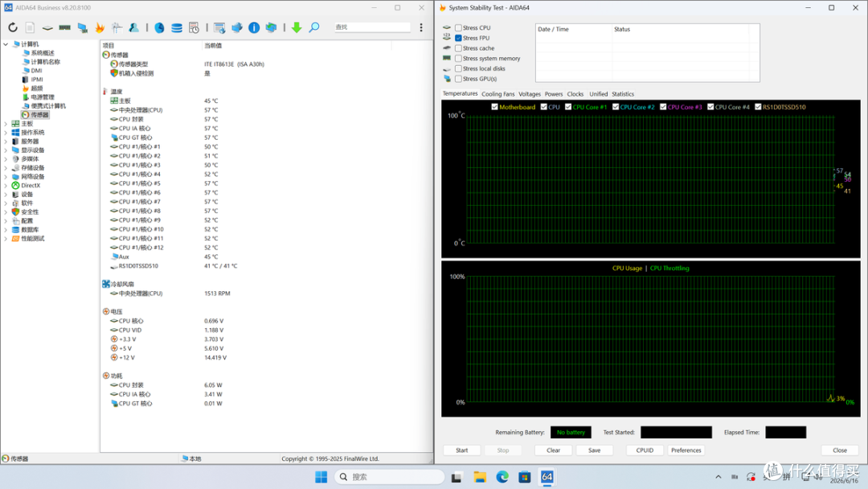This screenshot has width=868, height=489.
Task: Click the Windows taskbar search box
Action: 389,477
